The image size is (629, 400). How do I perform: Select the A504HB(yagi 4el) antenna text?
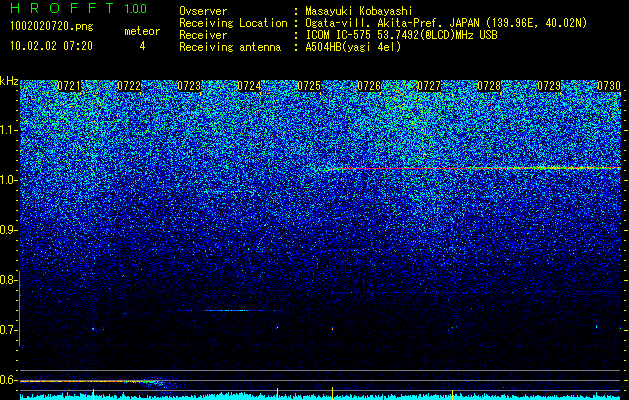pyautogui.click(x=353, y=47)
